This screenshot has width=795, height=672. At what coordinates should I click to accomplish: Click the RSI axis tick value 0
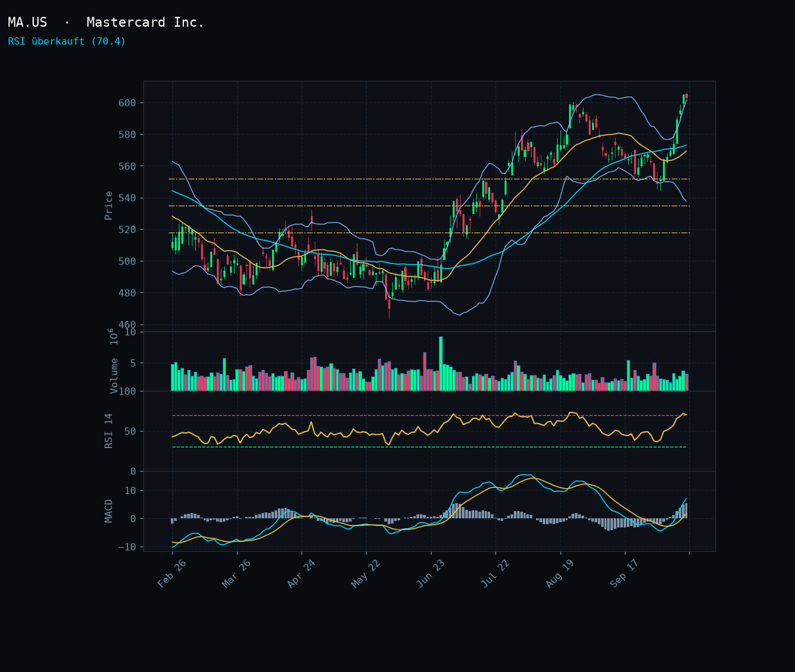point(133,472)
